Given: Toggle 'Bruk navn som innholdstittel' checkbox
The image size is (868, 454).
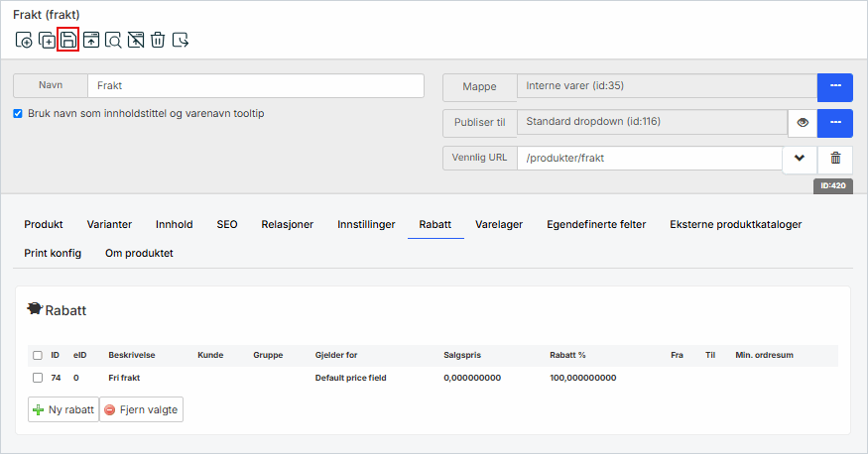Looking at the screenshot, I should 18,113.
